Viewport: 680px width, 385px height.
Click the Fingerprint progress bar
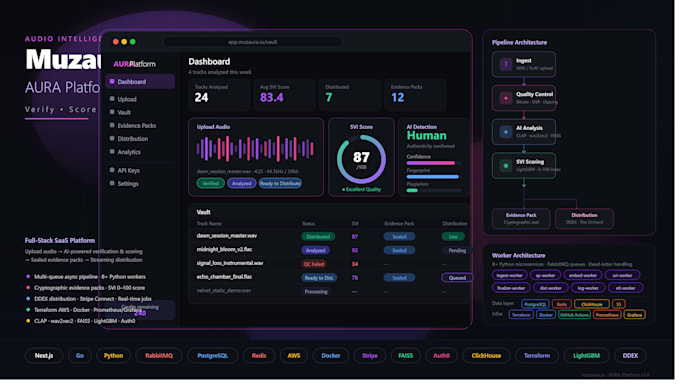pyautogui.click(x=434, y=177)
